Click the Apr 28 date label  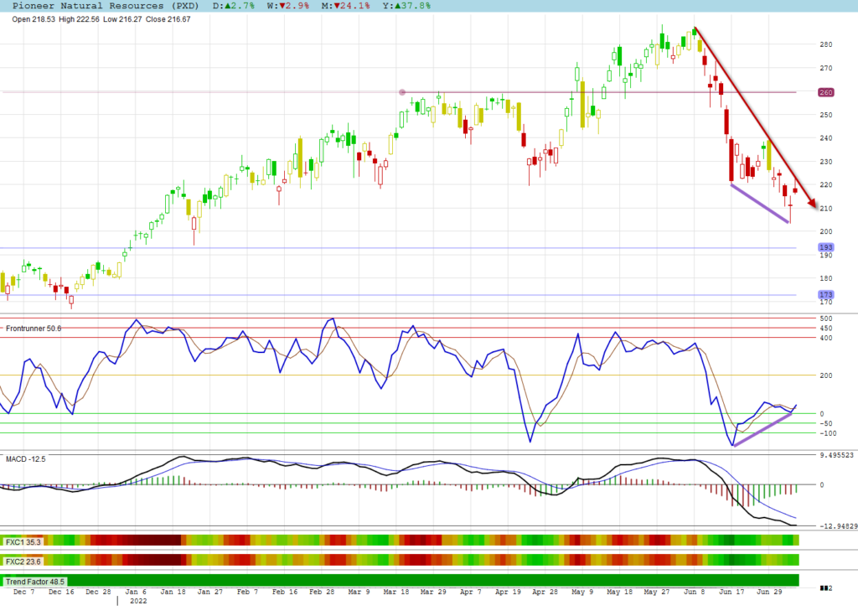545,592
